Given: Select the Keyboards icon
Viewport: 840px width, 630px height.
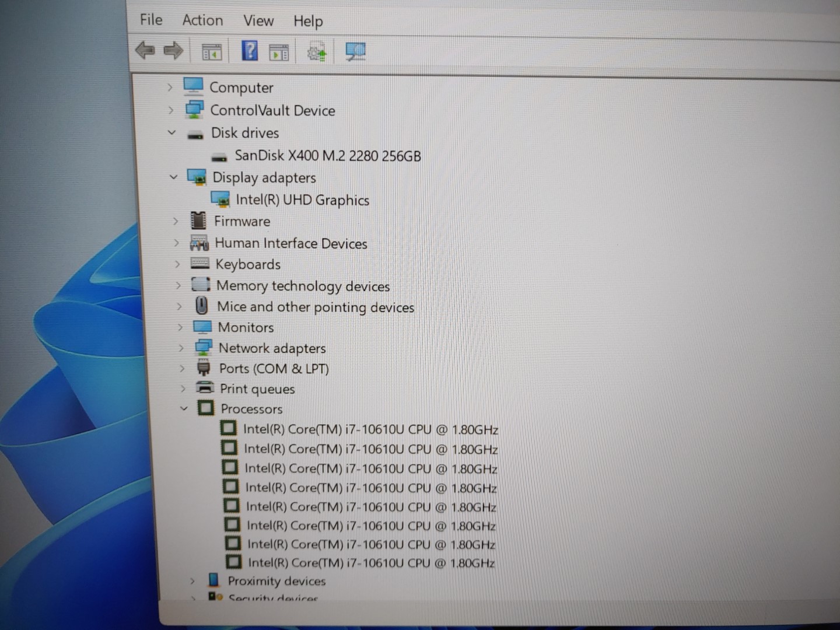Looking at the screenshot, I should point(200,264).
